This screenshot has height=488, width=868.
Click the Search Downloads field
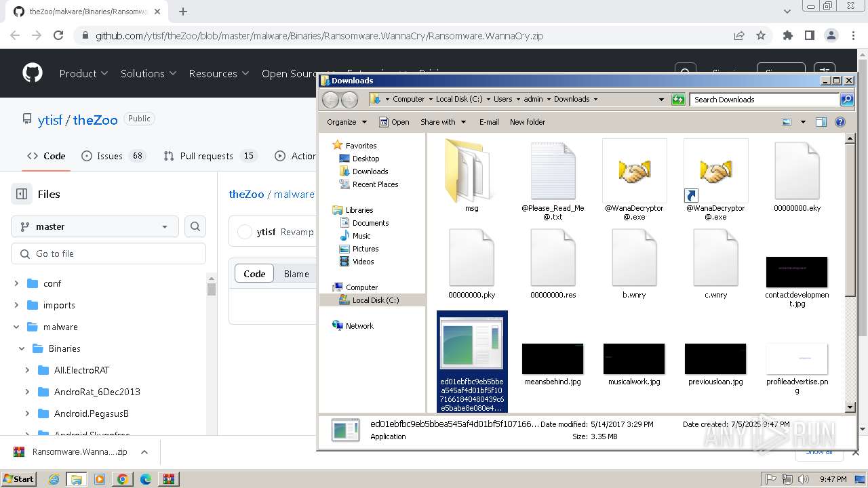(765, 100)
